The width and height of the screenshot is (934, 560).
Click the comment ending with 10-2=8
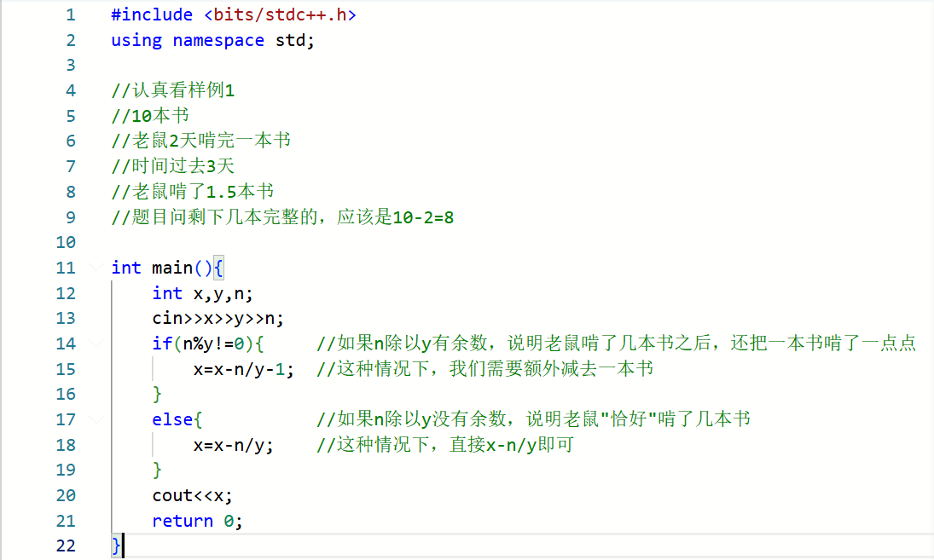point(282,217)
